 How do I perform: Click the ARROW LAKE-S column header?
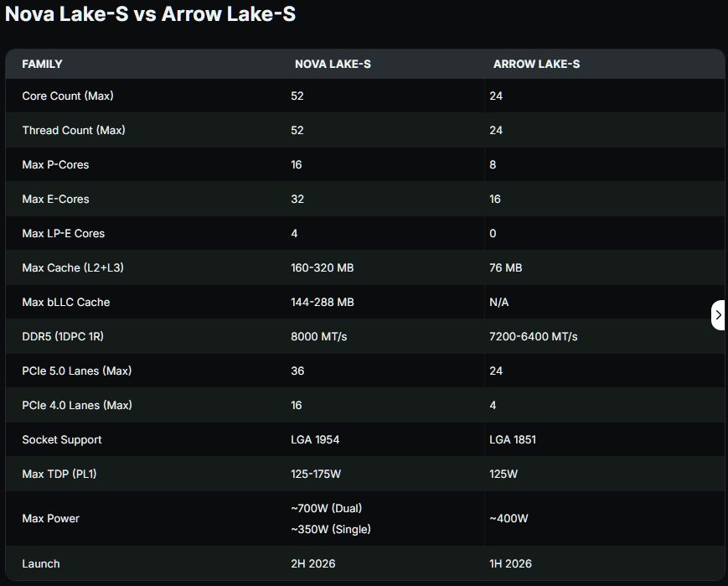click(536, 64)
